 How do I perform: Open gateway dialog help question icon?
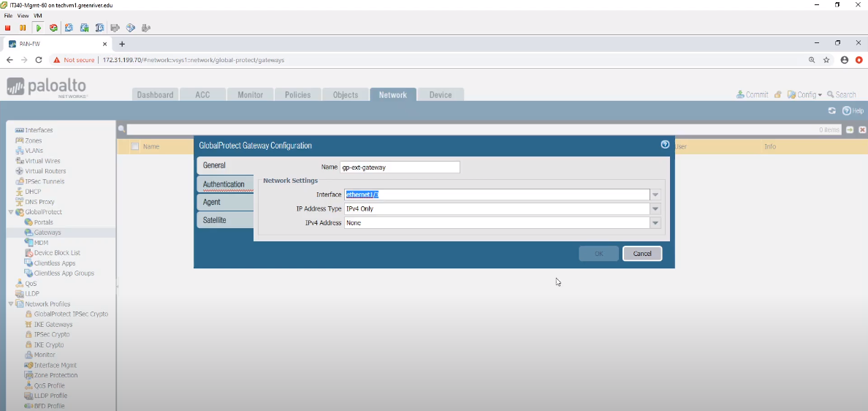point(665,145)
